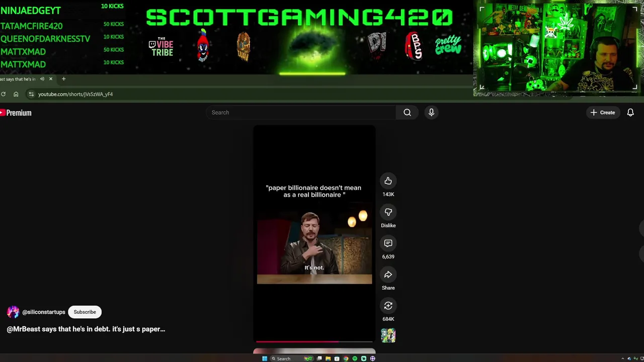The width and height of the screenshot is (644, 362).
Task: Click QUEENOFDARKNESSTV in the kicks list
Action: click(45, 39)
